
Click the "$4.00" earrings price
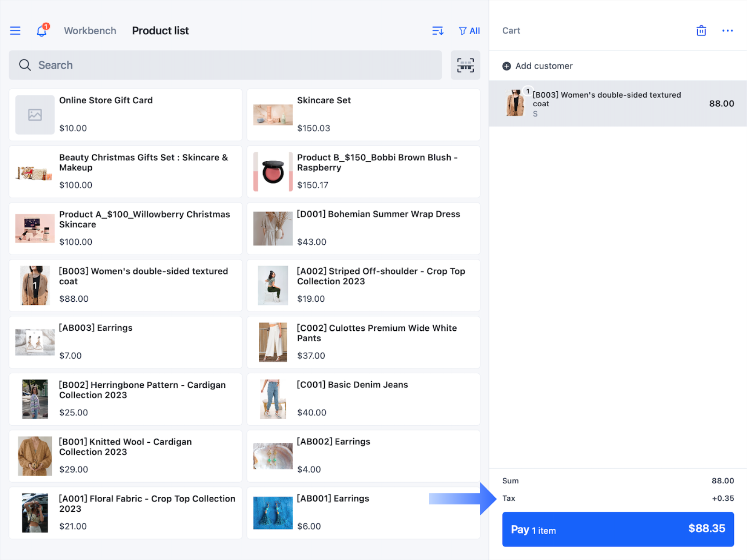coord(309,470)
